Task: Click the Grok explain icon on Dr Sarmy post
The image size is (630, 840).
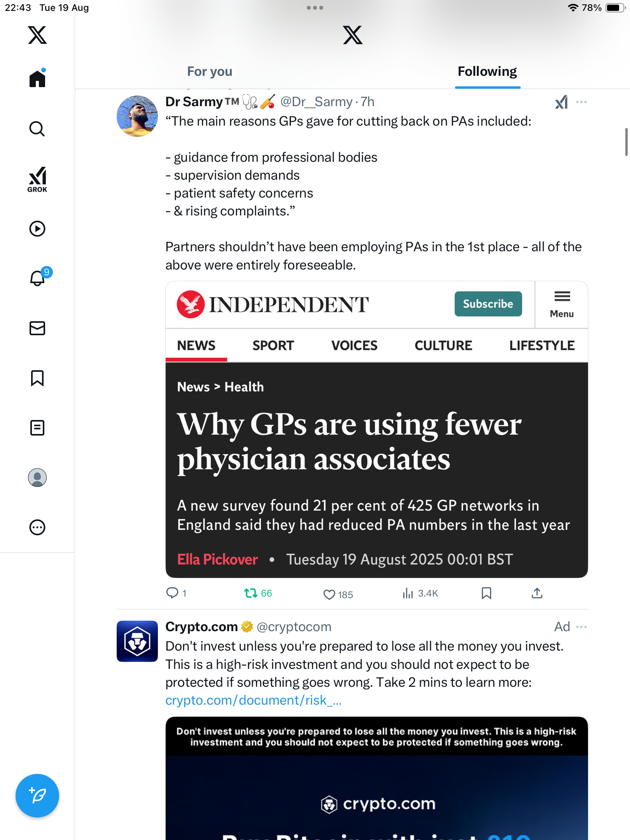Action: pyautogui.click(x=562, y=102)
